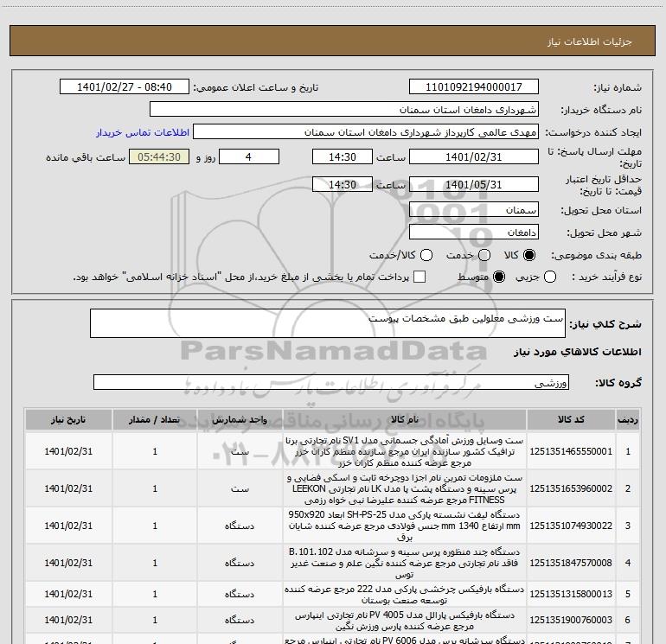Click the delivery city field دامغان
The height and width of the screenshot is (644, 666).
[474, 233]
